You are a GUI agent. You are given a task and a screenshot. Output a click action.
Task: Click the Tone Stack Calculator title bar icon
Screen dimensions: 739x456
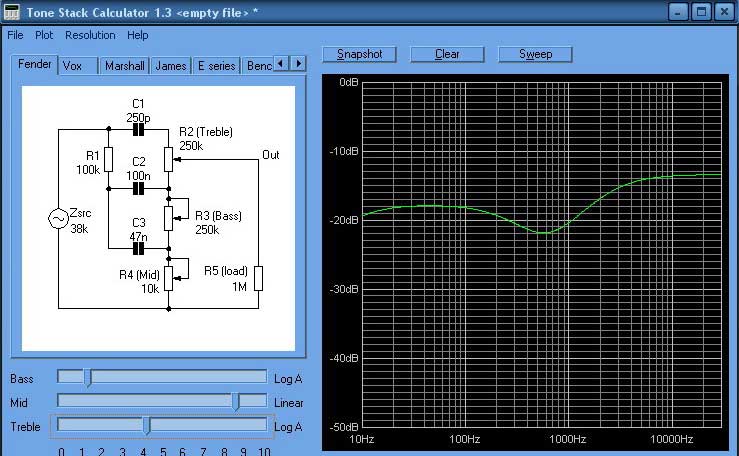11,12
